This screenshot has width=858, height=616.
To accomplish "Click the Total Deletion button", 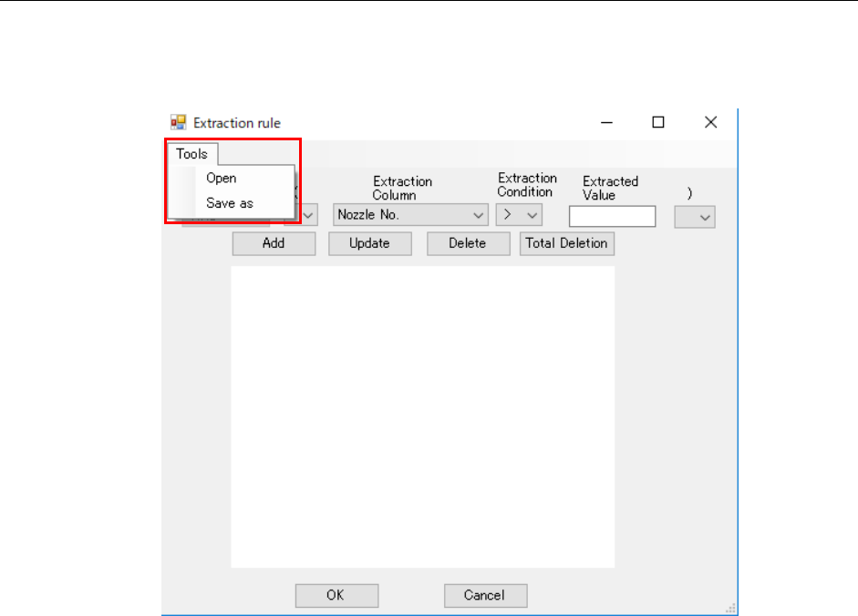I will [x=567, y=243].
